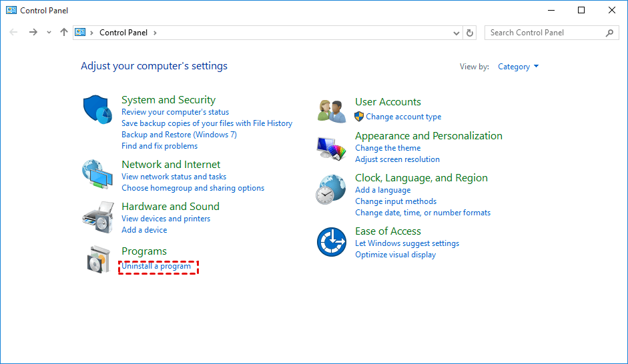The width and height of the screenshot is (628, 364).
Task: Open Review your computer's status
Action: click(176, 112)
